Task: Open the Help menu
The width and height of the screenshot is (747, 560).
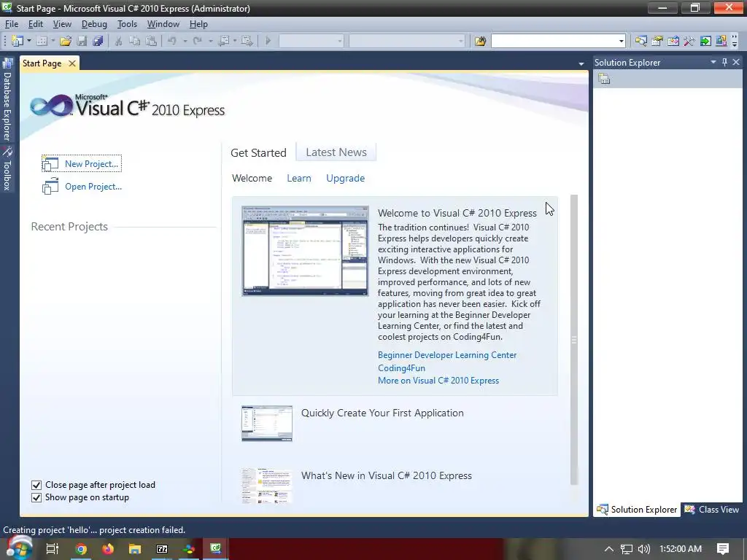Action: [x=198, y=24]
